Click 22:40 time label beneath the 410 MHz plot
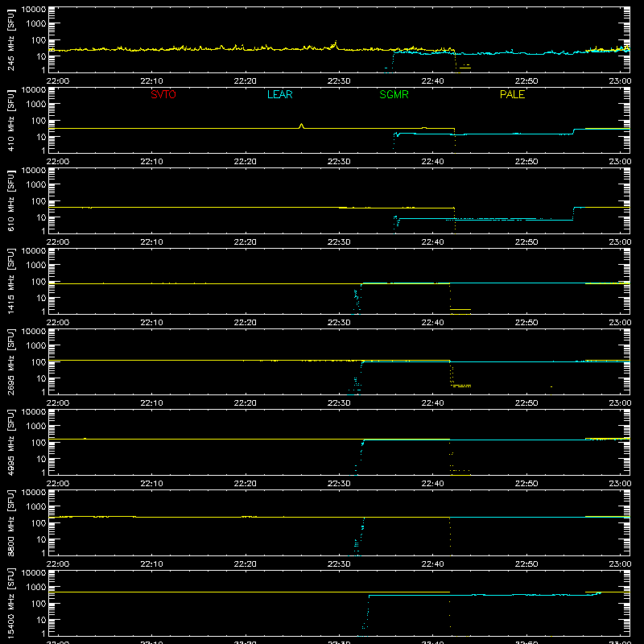 point(432,162)
